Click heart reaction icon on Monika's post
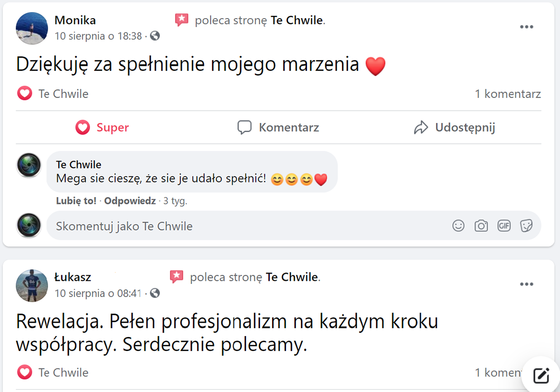 tap(24, 94)
